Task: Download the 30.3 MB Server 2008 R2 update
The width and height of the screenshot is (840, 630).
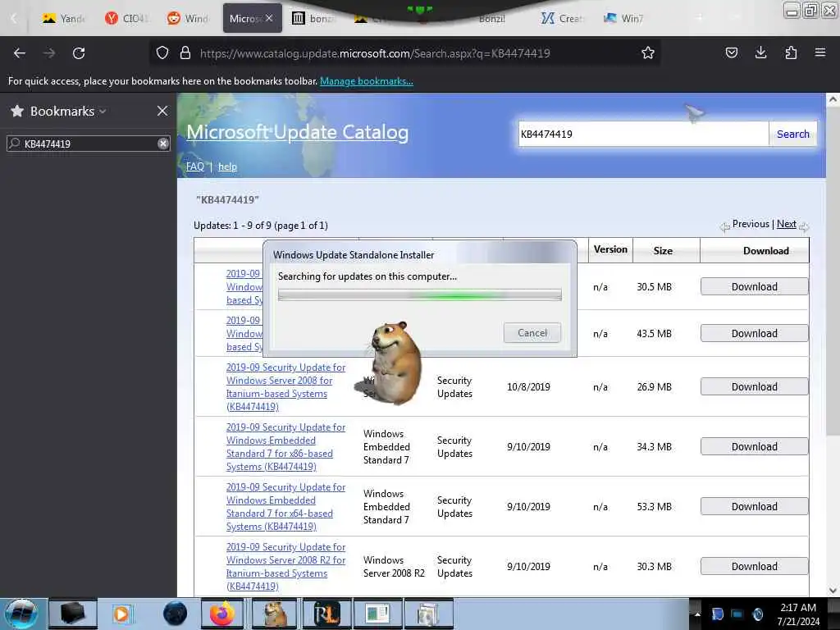Action: (x=755, y=566)
